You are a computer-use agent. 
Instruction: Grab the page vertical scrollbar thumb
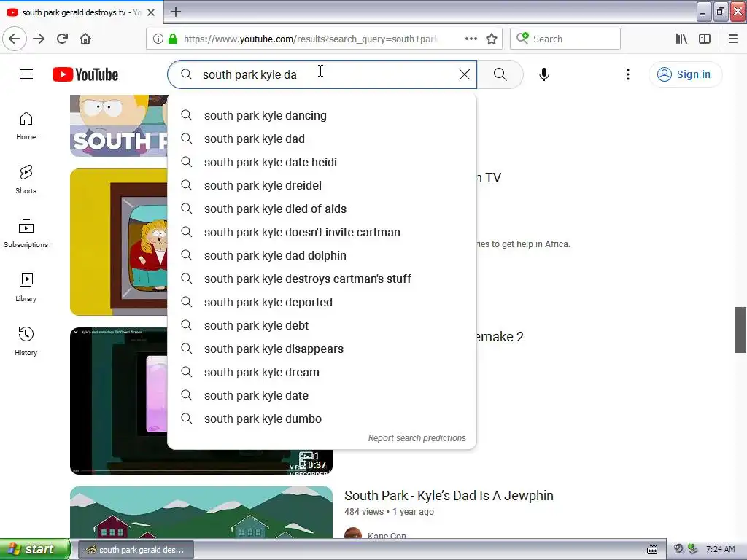tap(740, 330)
